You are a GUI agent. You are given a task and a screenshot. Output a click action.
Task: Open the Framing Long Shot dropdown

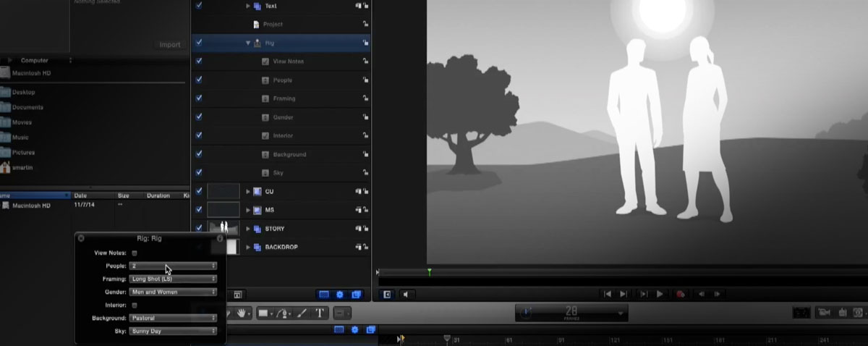click(173, 279)
